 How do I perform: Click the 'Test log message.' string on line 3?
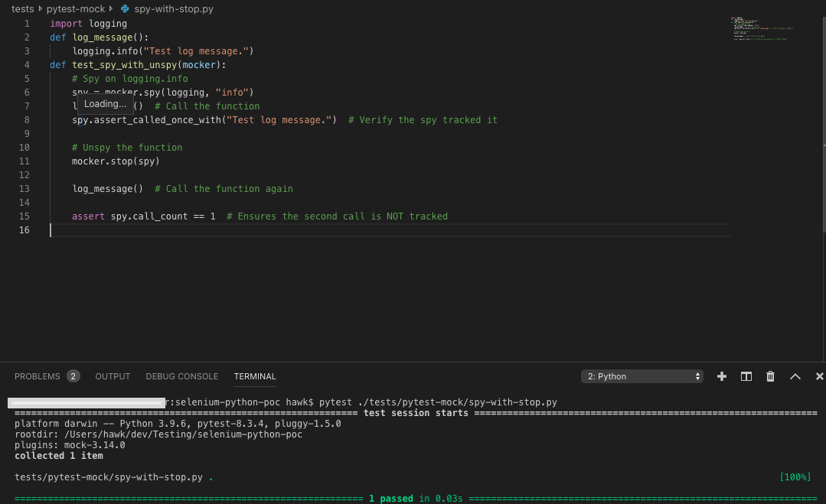195,51
